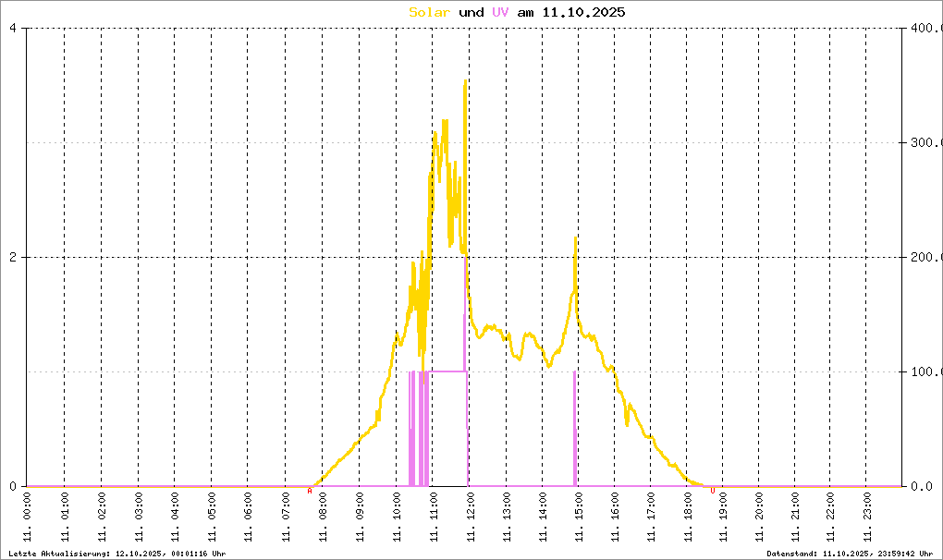Click the right axis value "0.0"
The image size is (943, 560).
(x=922, y=486)
